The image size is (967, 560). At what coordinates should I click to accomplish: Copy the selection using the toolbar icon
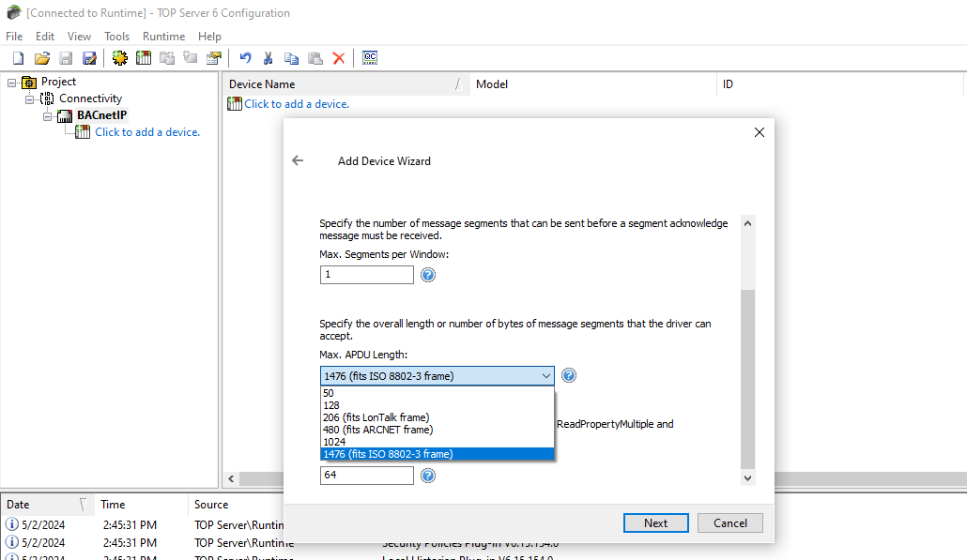(x=291, y=57)
